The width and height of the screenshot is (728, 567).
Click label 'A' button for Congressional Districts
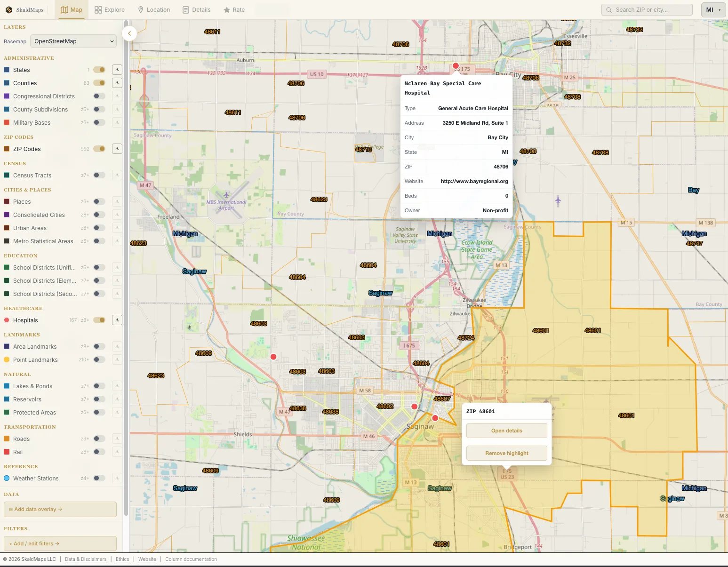(117, 96)
